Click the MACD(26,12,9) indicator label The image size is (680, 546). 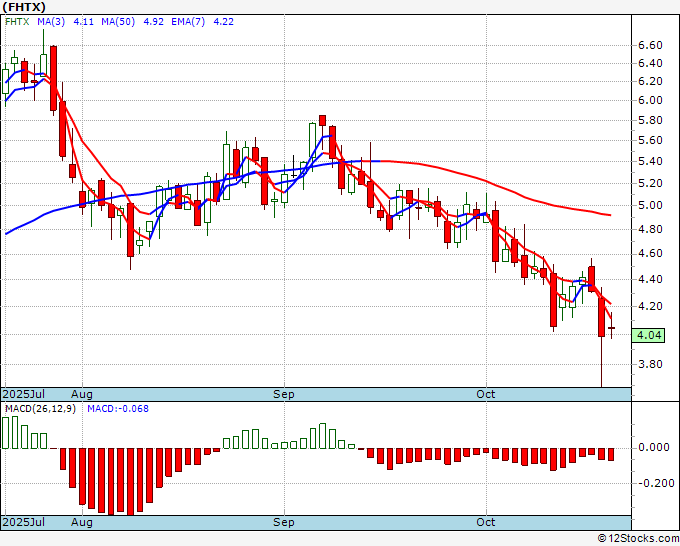(40, 409)
